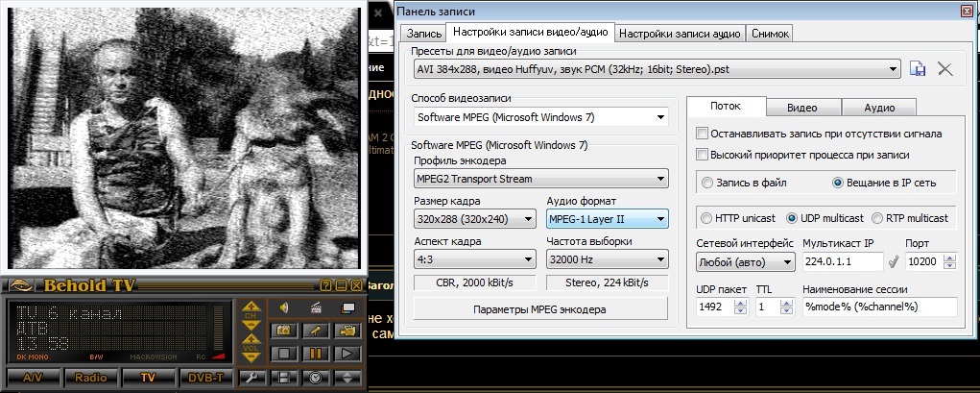This screenshot has height=393, width=980.
Task: Click the save preset floppy disk icon
Action: (x=918, y=68)
